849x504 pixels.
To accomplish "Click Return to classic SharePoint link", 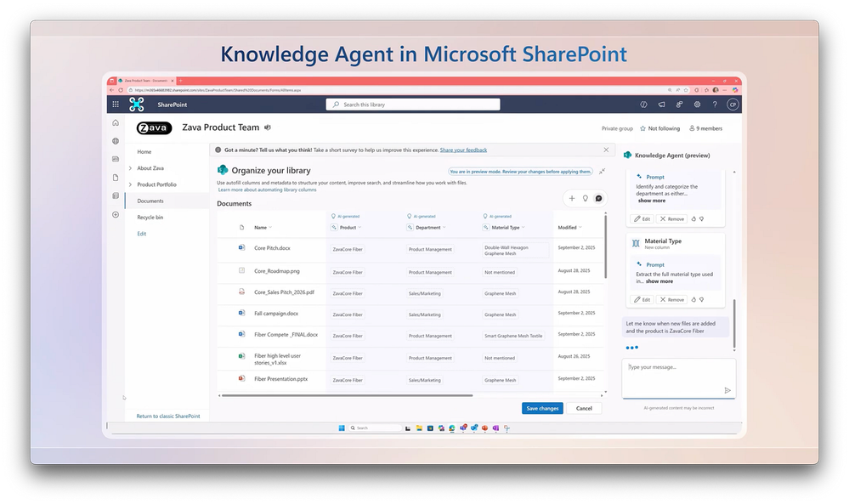I will click(168, 416).
